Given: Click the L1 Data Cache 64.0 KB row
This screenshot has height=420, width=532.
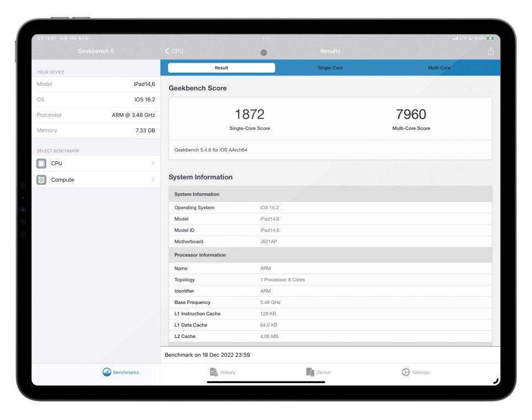Looking at the screenshot, I should [x=330, y=325].
